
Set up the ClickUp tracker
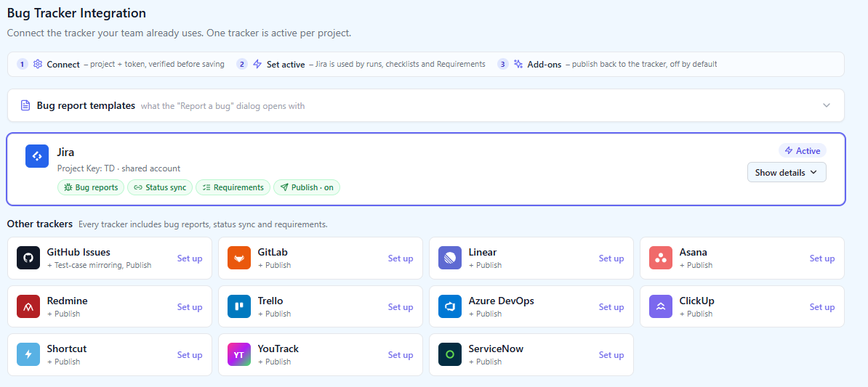click(822, 307)
